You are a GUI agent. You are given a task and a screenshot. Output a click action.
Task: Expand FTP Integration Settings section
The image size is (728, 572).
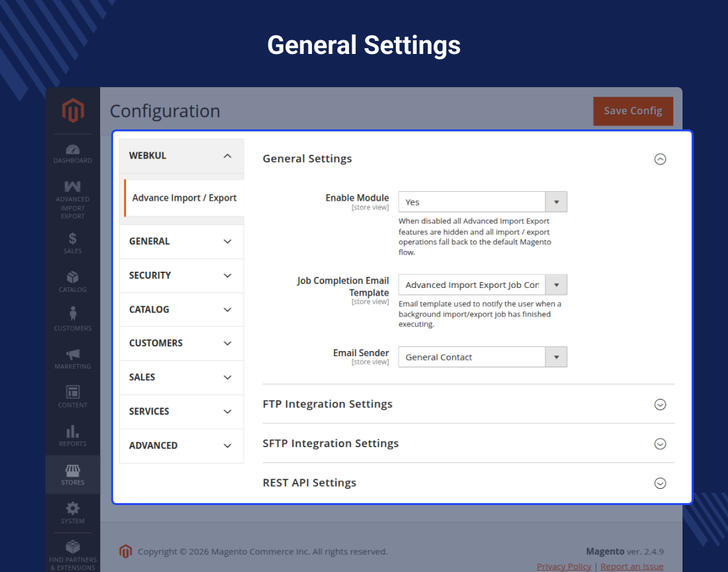[x=660, y=404]
